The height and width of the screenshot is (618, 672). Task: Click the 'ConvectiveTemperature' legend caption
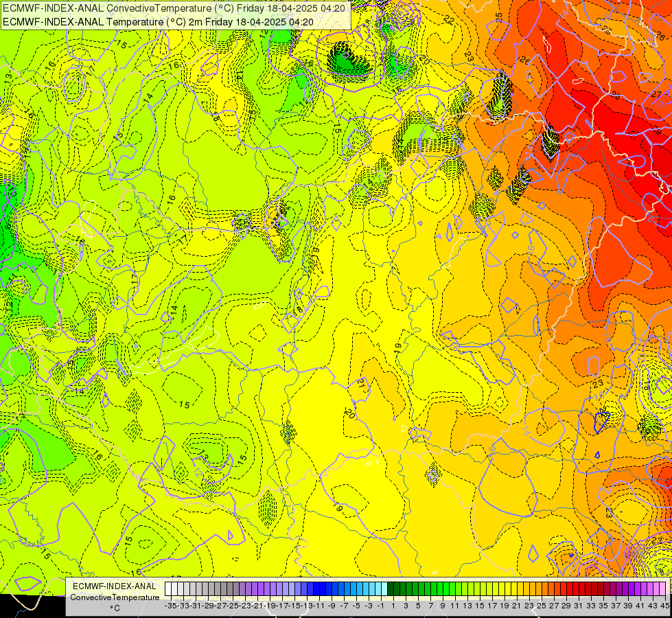(x=115, y=597)
